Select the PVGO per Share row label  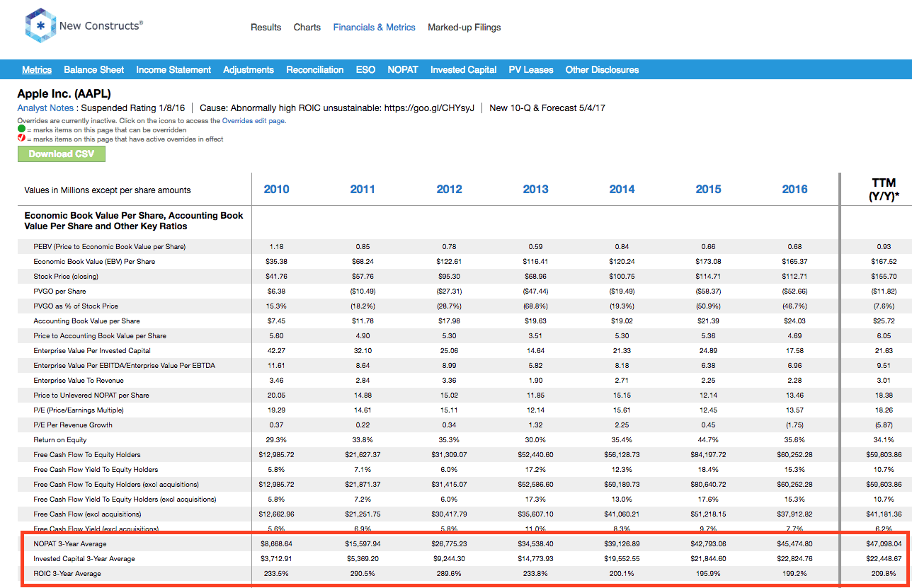click(61, 292)
